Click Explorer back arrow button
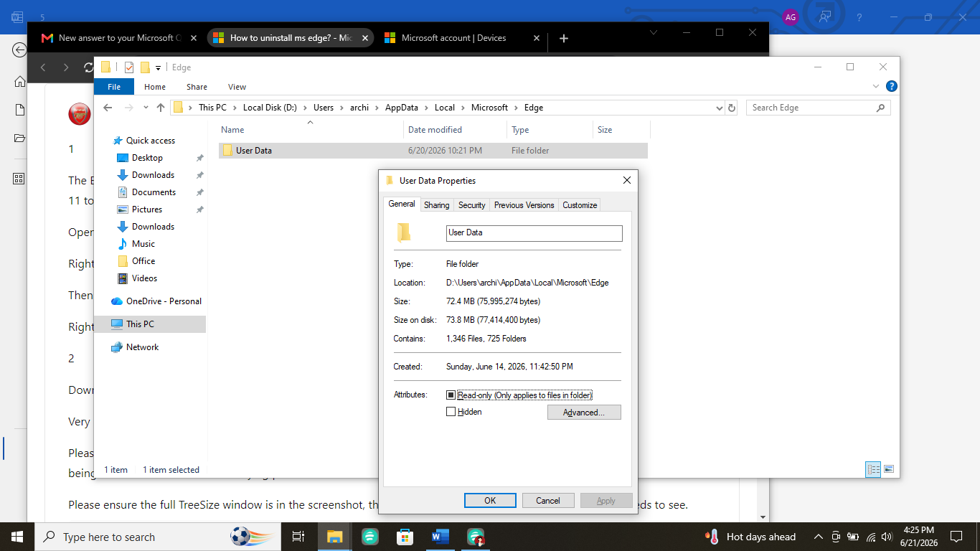The width and height of the screenshot is (980, 551). [108, 108]
